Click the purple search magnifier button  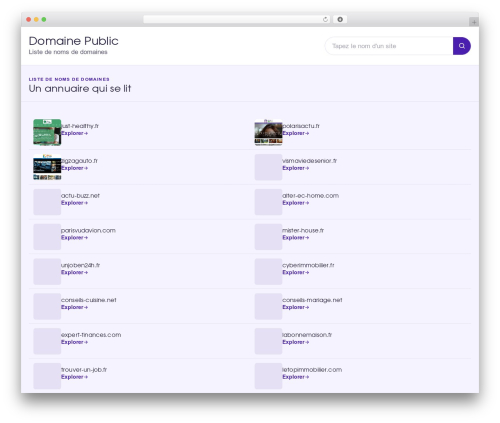pyautogui.click(x=462, y=46)
